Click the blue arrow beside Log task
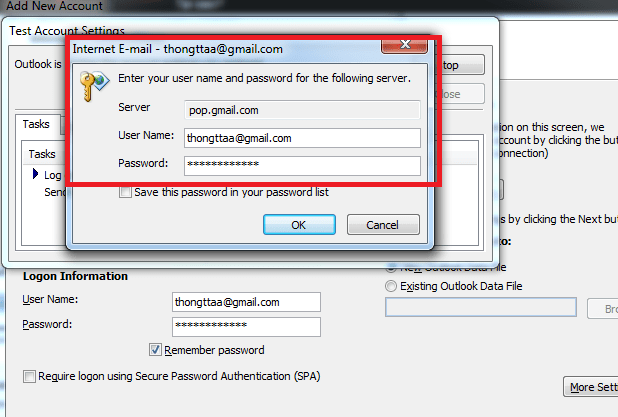The width and height of the screenshot is (618, 417). coord(35,174)
